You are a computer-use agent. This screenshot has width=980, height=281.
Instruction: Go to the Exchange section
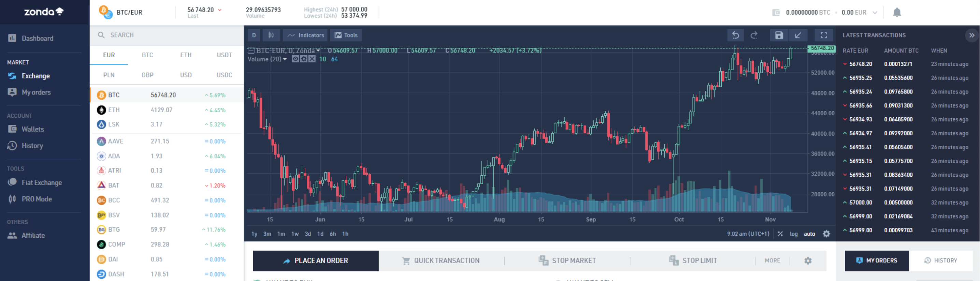(x=35, y=76)
